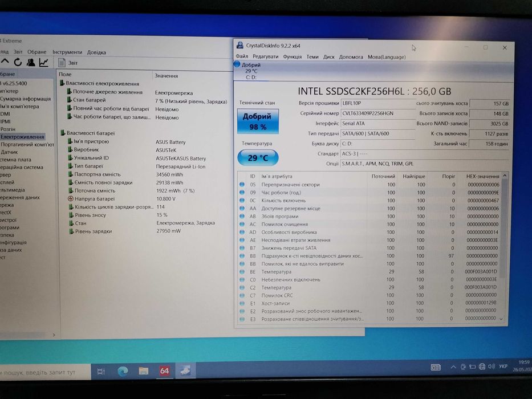
Task: Click the Властивості електроживлення group icon
Action: tap(62, 83)
